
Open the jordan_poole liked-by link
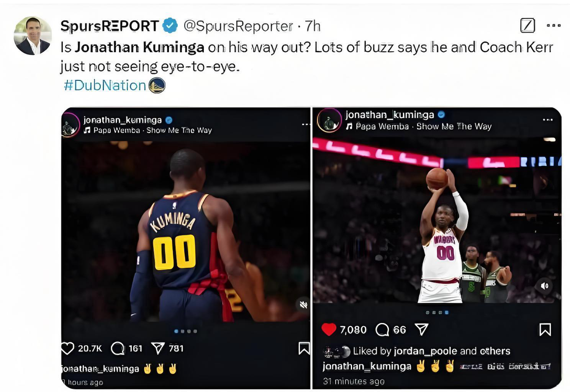pyautogui.click(x=425, y=351)
